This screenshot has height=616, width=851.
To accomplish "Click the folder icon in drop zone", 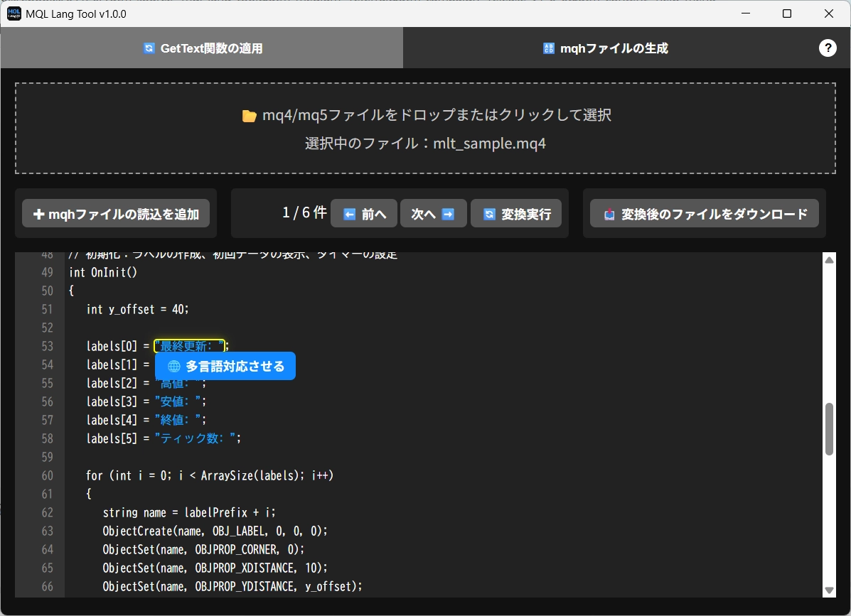I will click(x=249, y=116).
